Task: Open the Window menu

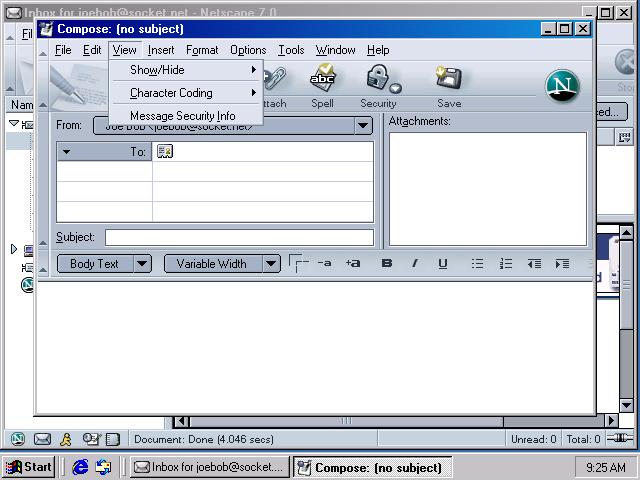Action: 335,50
